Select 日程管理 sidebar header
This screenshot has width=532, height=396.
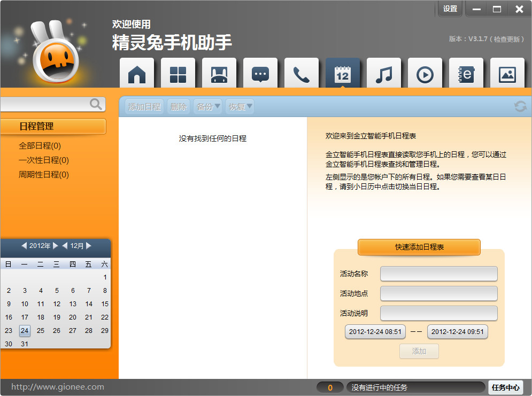click(53, 126)
